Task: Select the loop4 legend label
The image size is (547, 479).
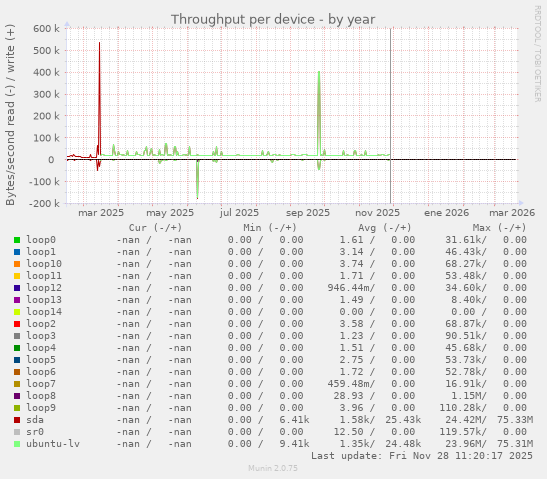Action: click(x=41, y=348)
